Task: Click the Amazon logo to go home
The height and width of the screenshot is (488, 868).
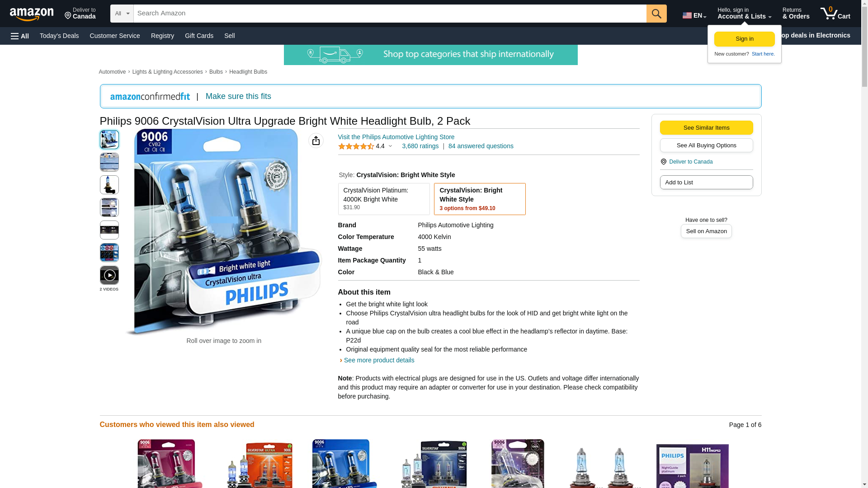Action: (32, 14)
